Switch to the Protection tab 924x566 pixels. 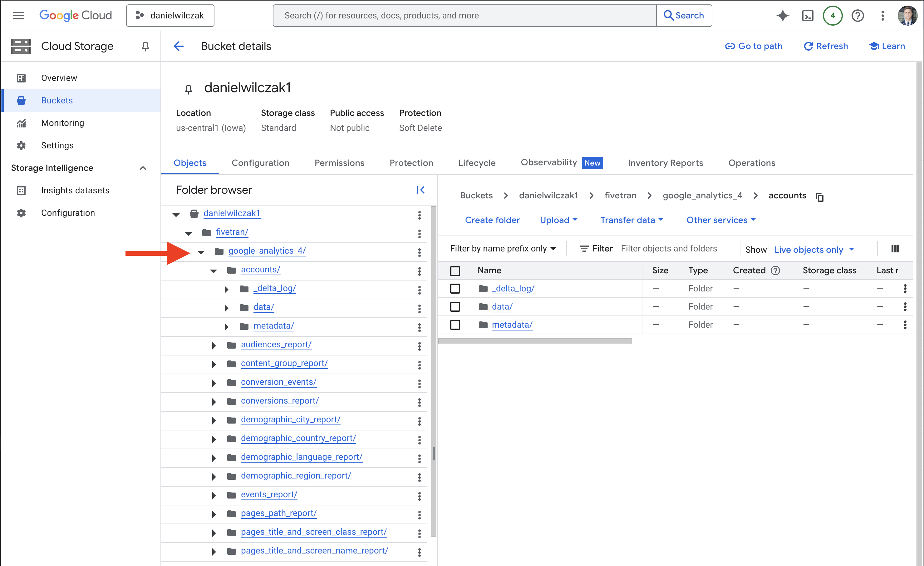click(411, 163)
